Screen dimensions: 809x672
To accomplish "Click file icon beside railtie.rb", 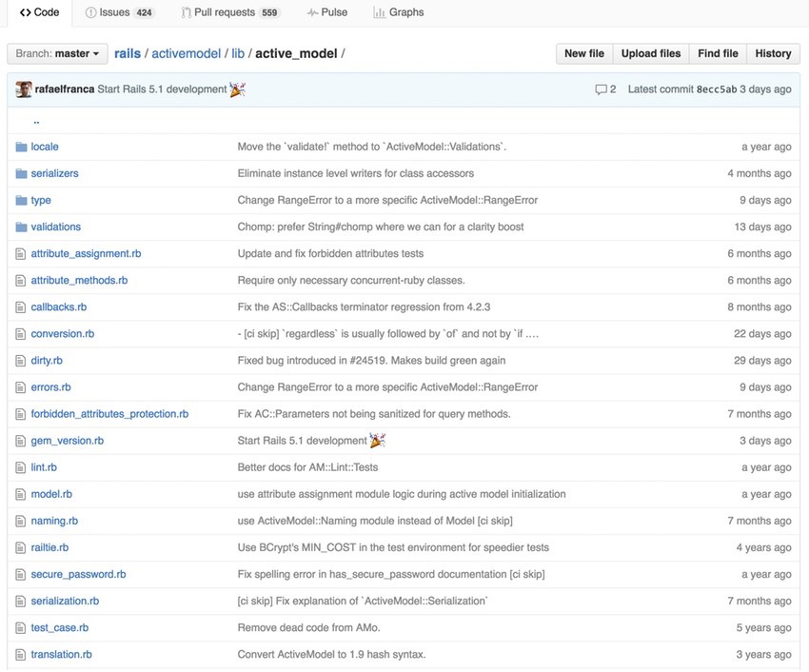I will point(21,548).
